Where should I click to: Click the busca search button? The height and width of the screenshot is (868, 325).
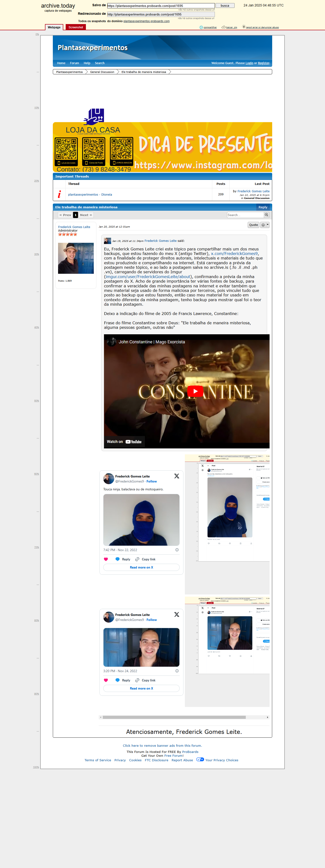[225, 6]
